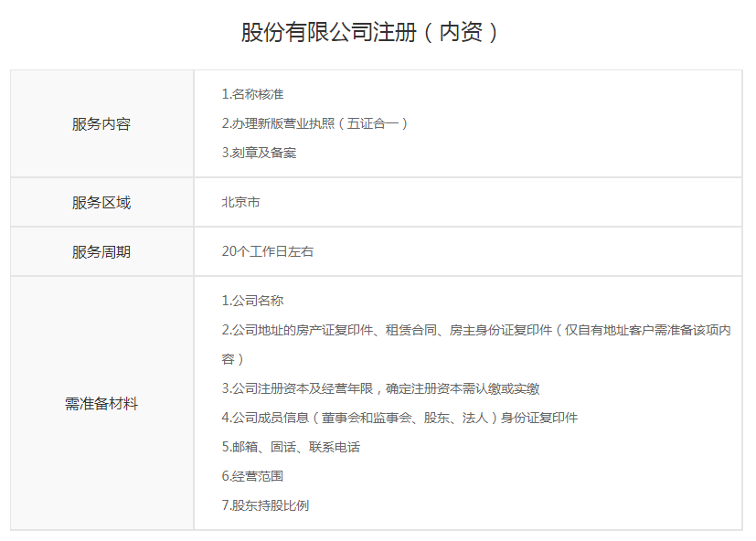The image size is (756, 541).
Task: Click the 20个工作日左右 duration text
Action: tap(267, 251)
